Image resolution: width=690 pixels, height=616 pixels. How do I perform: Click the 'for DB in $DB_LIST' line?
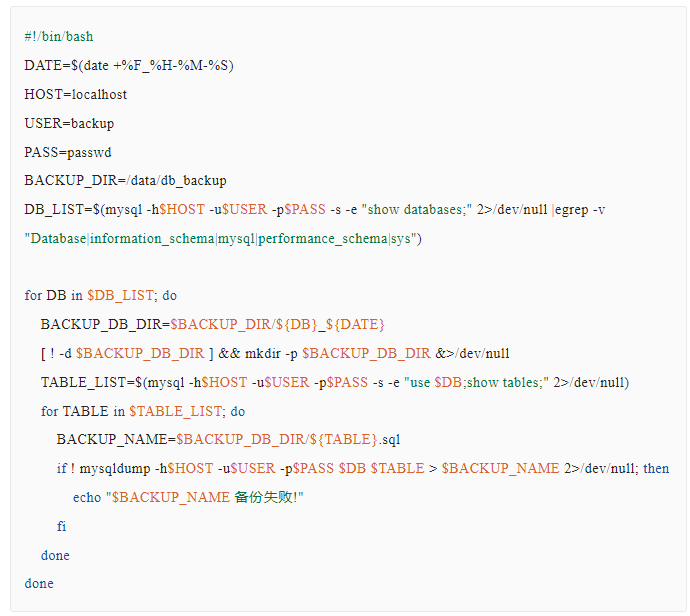101,296
